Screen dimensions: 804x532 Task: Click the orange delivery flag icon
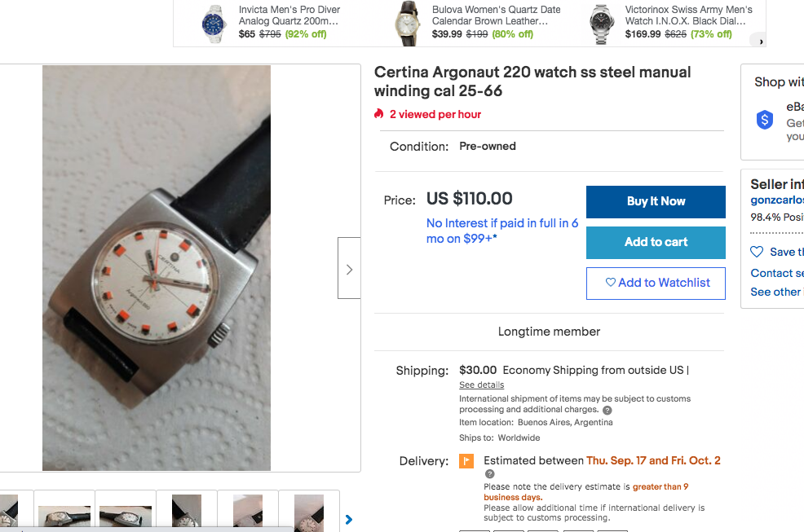click(x=466, y=461)
